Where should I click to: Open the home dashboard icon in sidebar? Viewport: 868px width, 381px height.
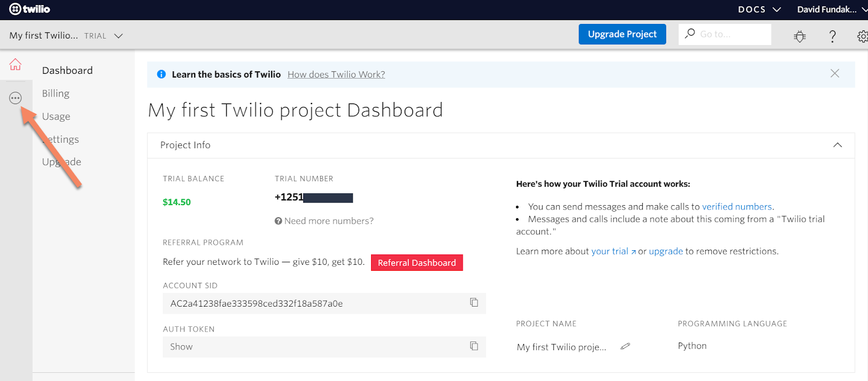click(15, 65)
